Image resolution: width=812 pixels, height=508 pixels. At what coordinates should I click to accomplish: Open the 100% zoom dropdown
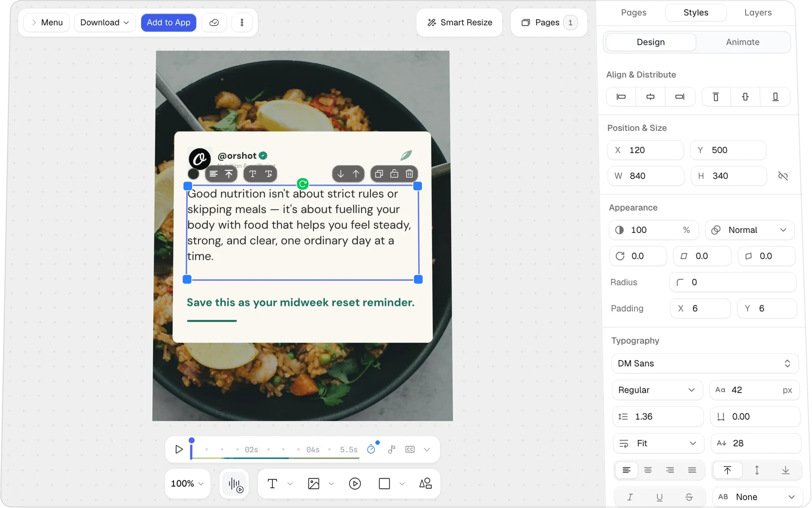click(187, 484)
